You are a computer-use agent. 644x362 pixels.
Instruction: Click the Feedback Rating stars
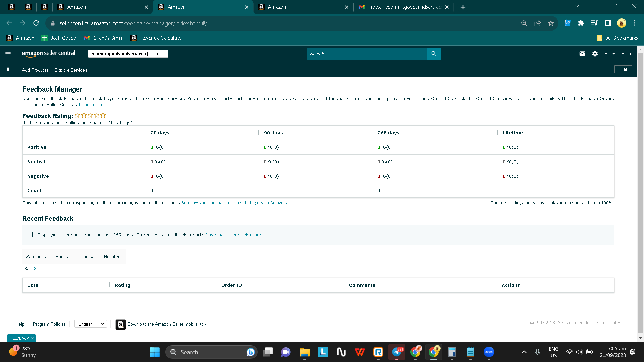point(90,115)
